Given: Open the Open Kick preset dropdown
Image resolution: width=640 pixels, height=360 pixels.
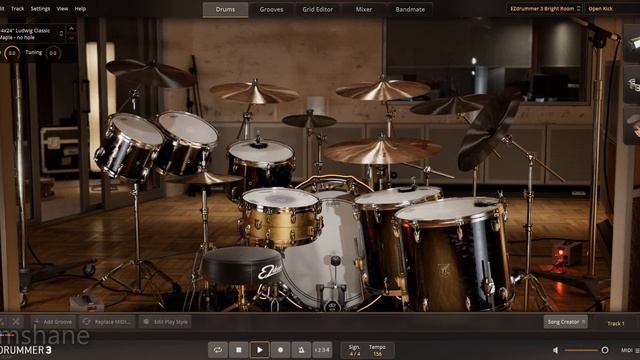Looking at the screenshot, I should 612,9.
